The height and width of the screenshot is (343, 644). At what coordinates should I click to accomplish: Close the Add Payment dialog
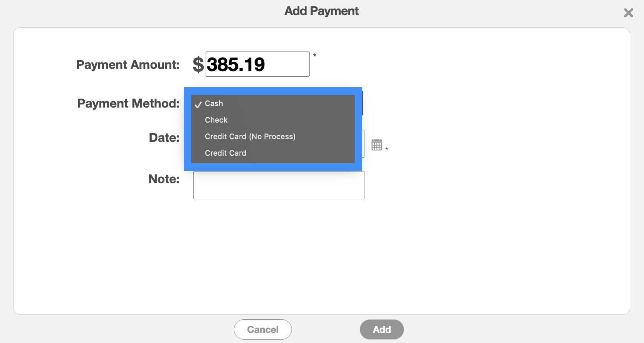[628, 13]
